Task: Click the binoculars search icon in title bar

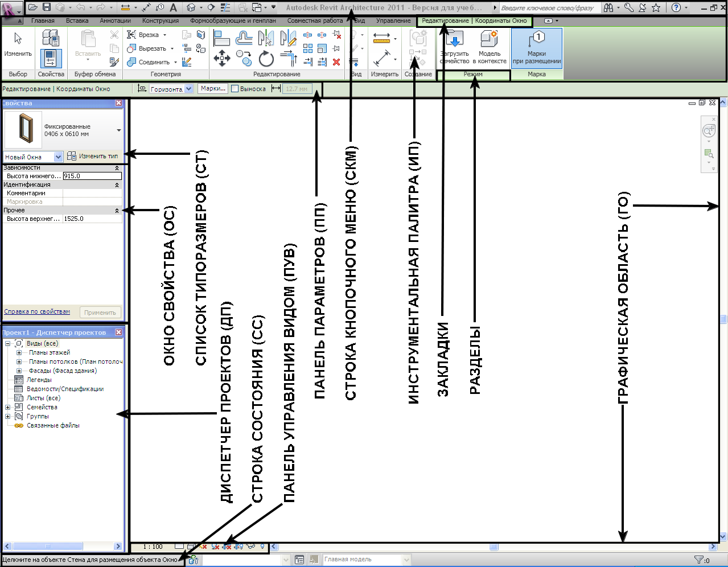Action: click(x=609, y=7)
